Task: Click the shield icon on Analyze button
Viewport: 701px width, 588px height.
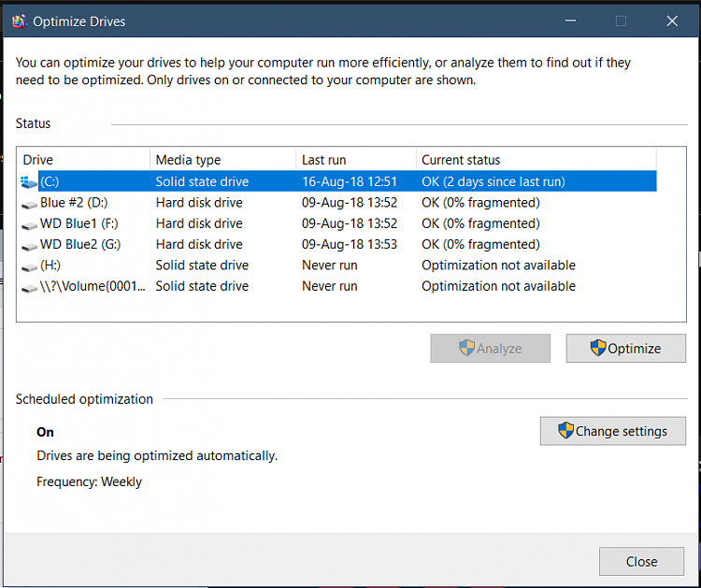Action: point(466,348)
